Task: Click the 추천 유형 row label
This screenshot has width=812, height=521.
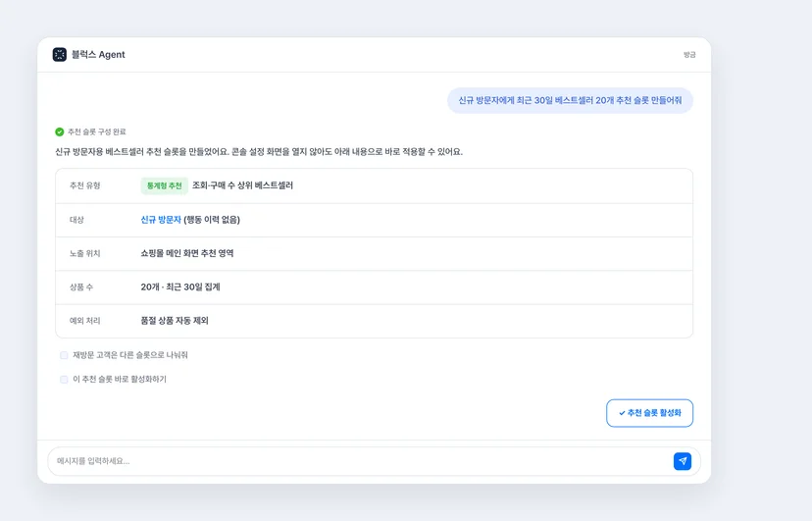Action: (85, 185)
